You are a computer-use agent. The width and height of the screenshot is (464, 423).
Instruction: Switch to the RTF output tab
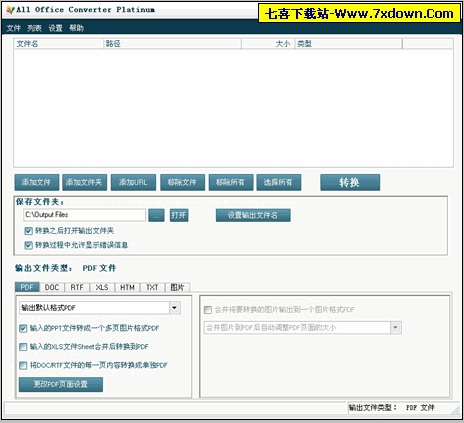[x=77, y=287]
